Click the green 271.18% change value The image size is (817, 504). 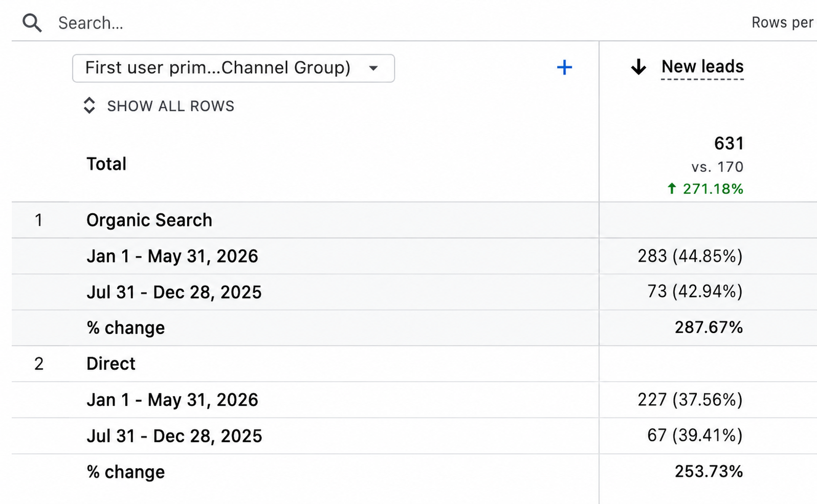click(x=705, y=189)
